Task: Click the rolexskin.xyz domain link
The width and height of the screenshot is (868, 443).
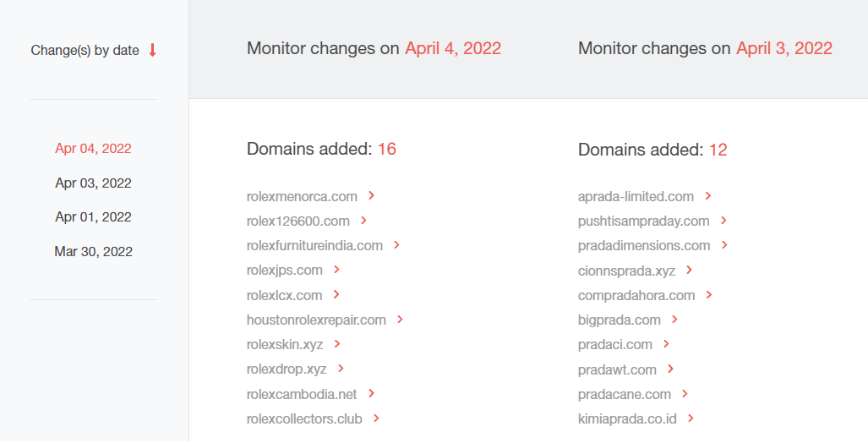Action: (x=285, y=344)
